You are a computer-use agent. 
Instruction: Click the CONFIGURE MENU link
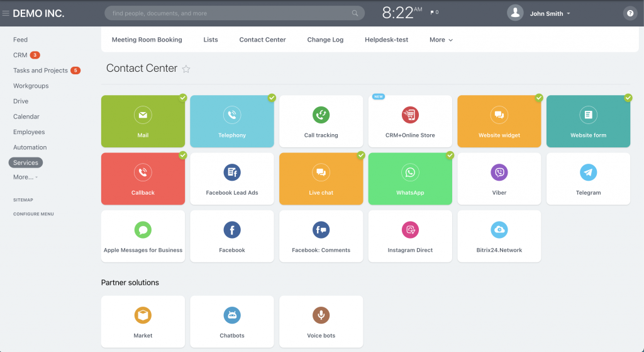click(x=34, y=214)
